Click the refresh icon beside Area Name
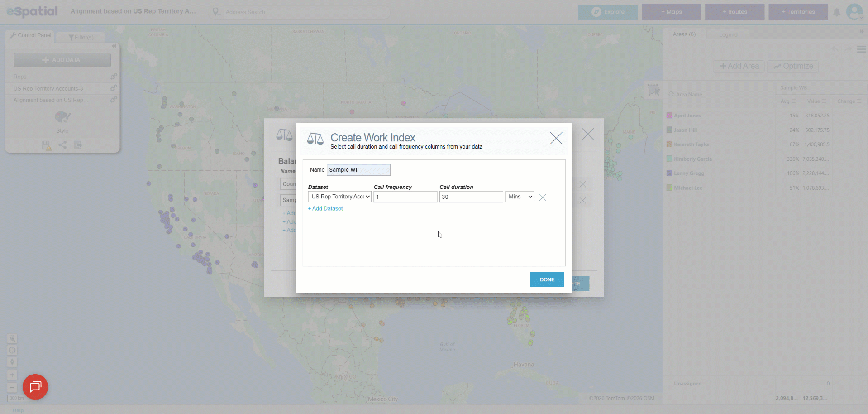This screenshot has height=414, width=868. [x=671, y=94]
